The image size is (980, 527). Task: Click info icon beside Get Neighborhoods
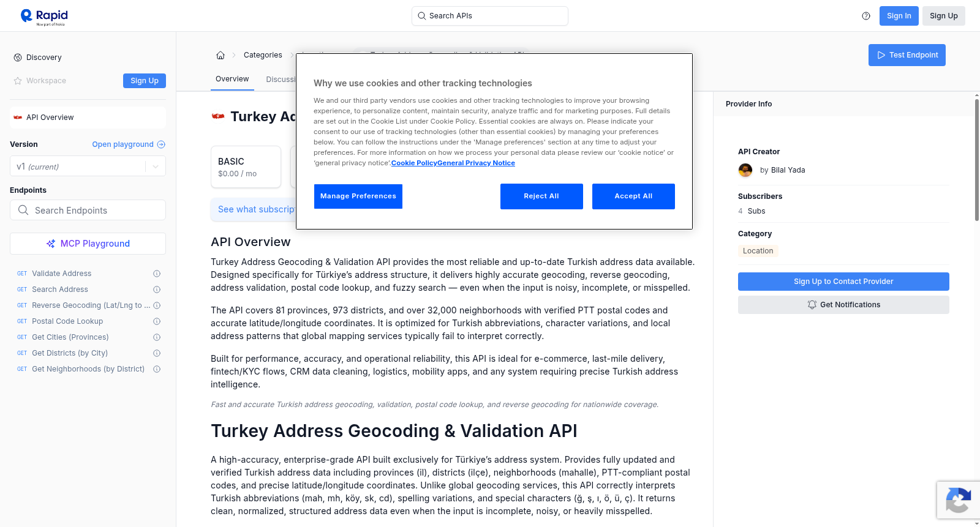pyautogui.click(x=157, y=369)
